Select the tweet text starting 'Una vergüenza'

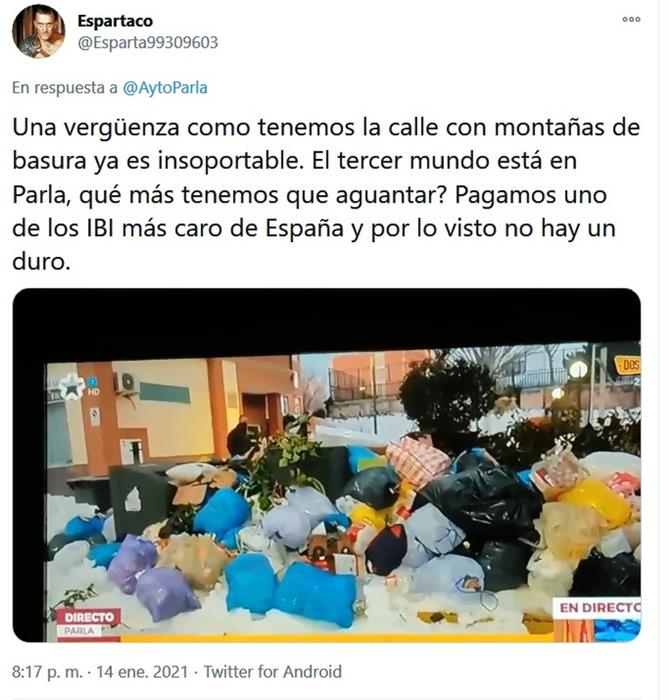pyautogui.click(x=326, y=194)
